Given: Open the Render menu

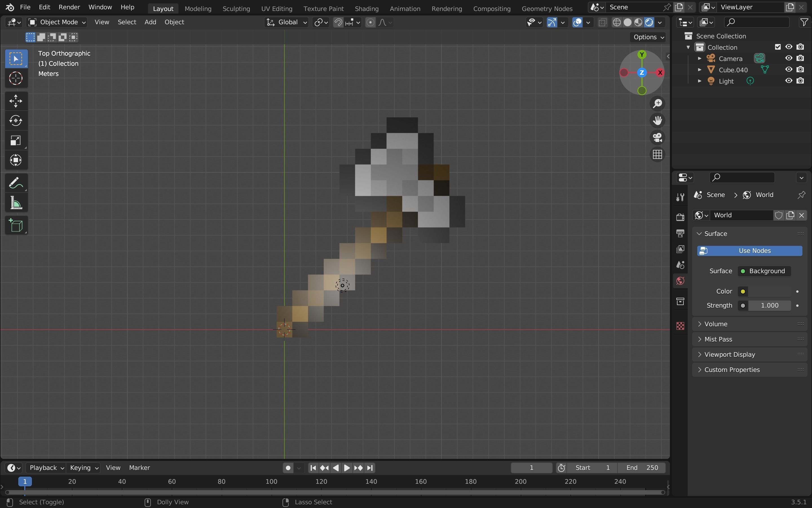Looking at the screenshot, I should click(x=69, y=7).
